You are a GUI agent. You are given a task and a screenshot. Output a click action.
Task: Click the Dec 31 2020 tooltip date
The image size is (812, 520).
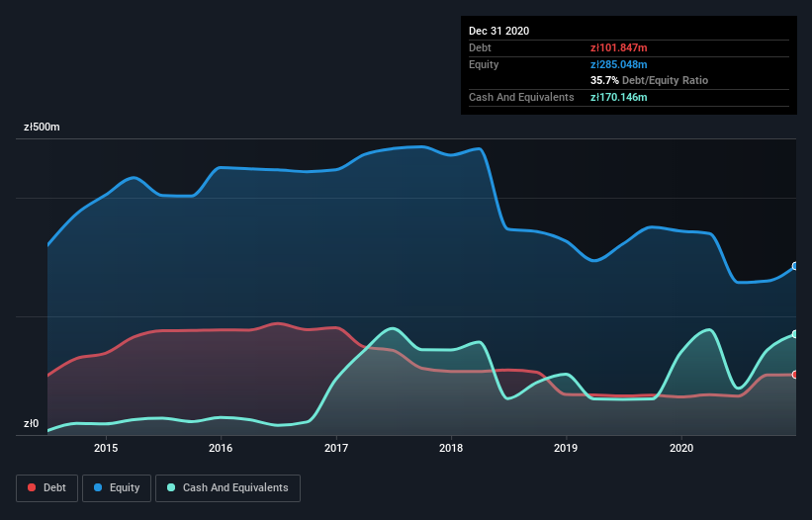coord(499,31)
